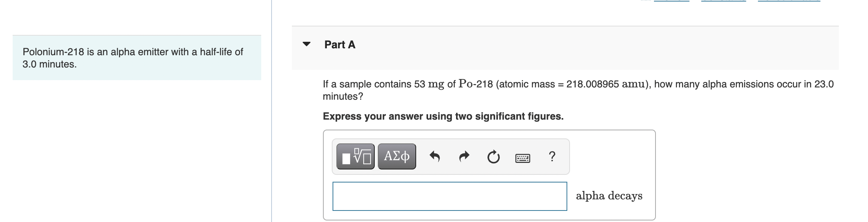Focus the alpha decays answer field
Viewport: 868px width, 222px height.
click(x=450, y=196)
